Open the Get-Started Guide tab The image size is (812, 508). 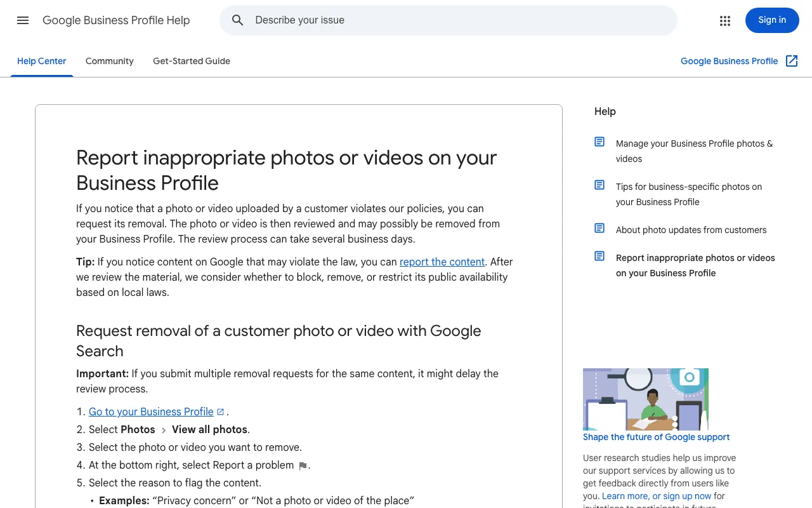coord(192,61)
